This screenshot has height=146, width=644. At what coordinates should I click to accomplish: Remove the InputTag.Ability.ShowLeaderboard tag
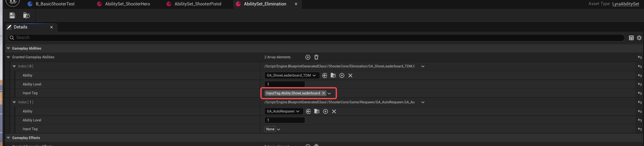tap(324, 93)
